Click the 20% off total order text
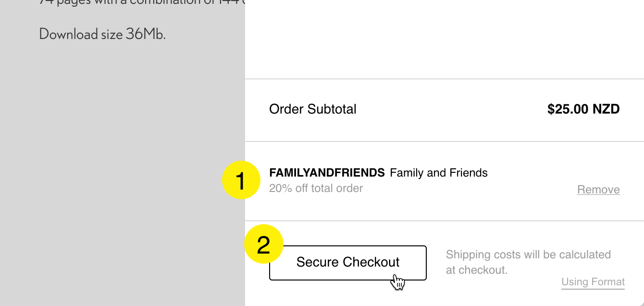This screenshot has height=306, width=644. coord(316,188)
